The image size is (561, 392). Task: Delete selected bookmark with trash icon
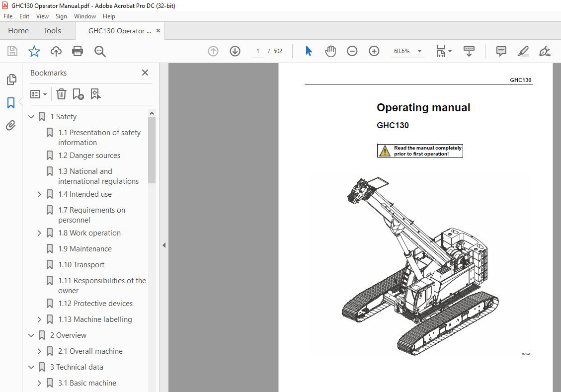click(61, 94)
